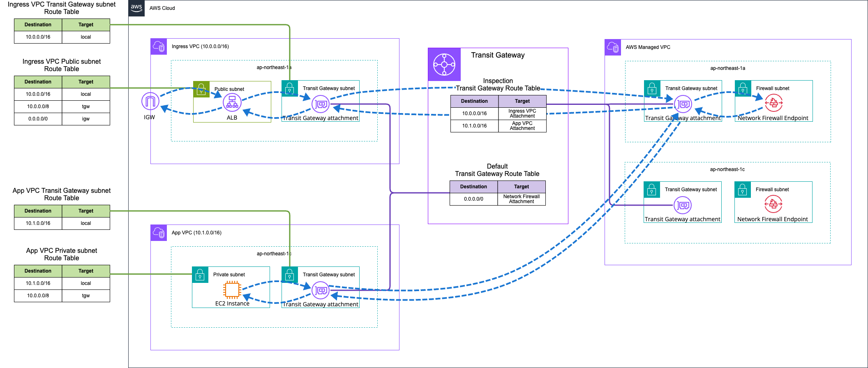Click the AWS Managed VPC cloud icon

613,47
